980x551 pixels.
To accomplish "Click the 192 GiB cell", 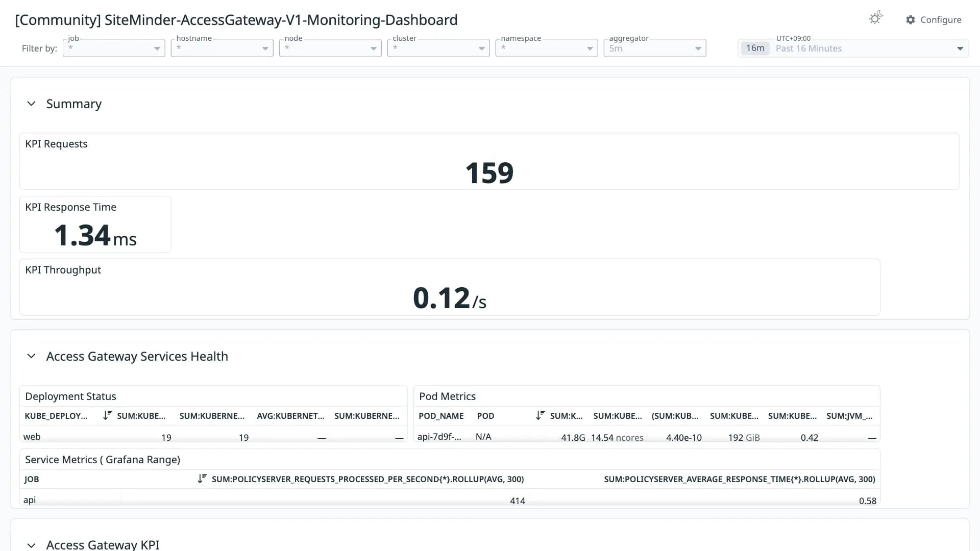I will 744,438.
